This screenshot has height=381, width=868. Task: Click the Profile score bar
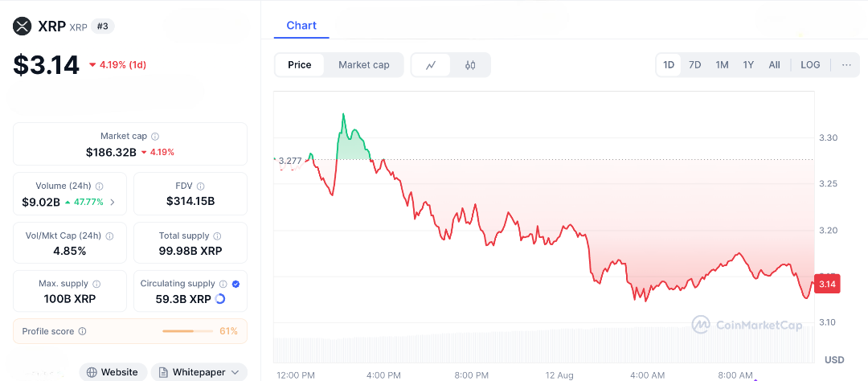coord(187,331)
